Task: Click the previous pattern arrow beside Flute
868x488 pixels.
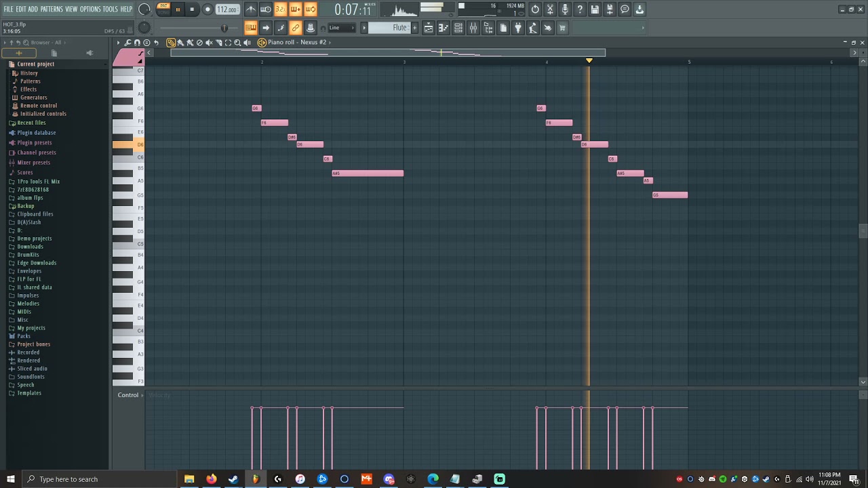Action: click(x=363, y=28)
